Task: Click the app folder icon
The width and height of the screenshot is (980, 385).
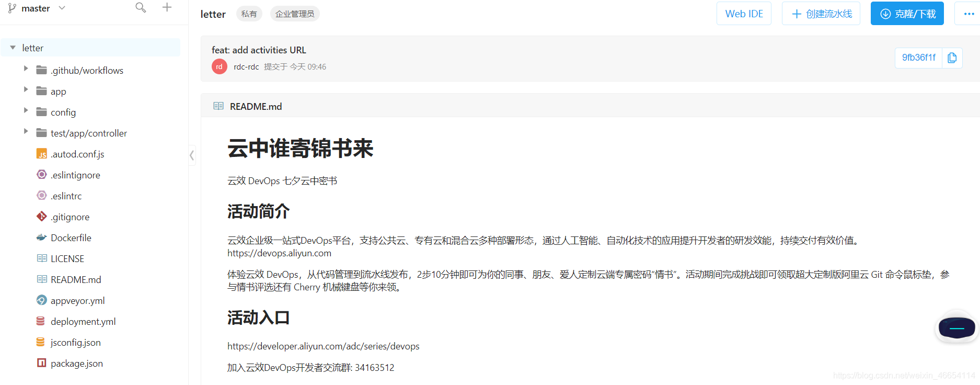Action: pos(41,91)
